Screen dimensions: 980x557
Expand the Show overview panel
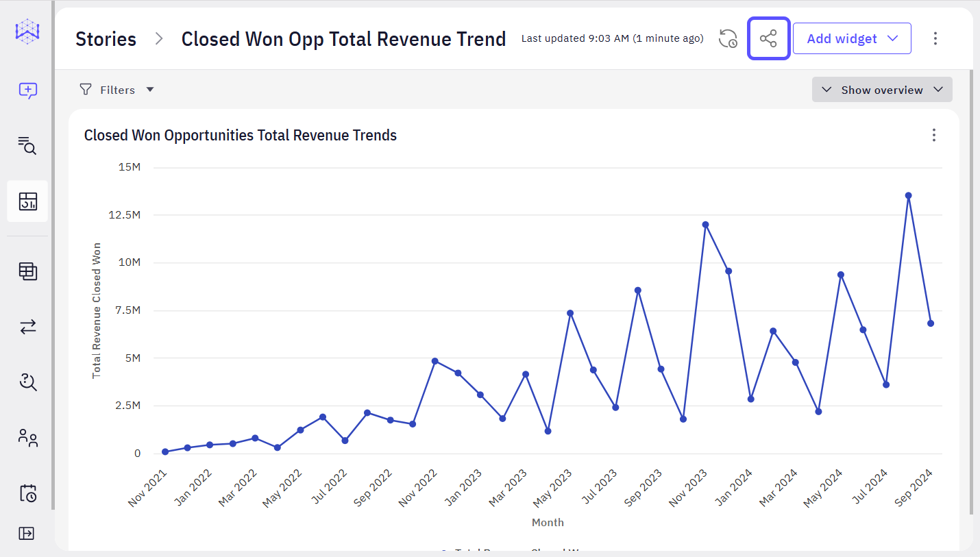tap(882, 90)
